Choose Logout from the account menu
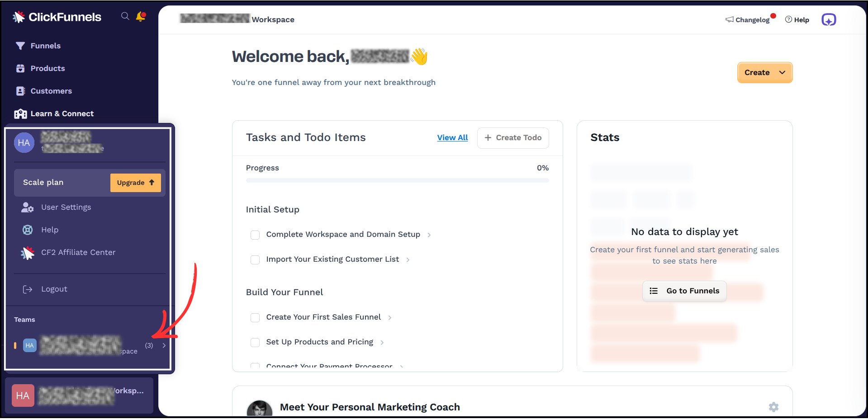The width and height of the screenshot is (868, 419). point(54,289)
